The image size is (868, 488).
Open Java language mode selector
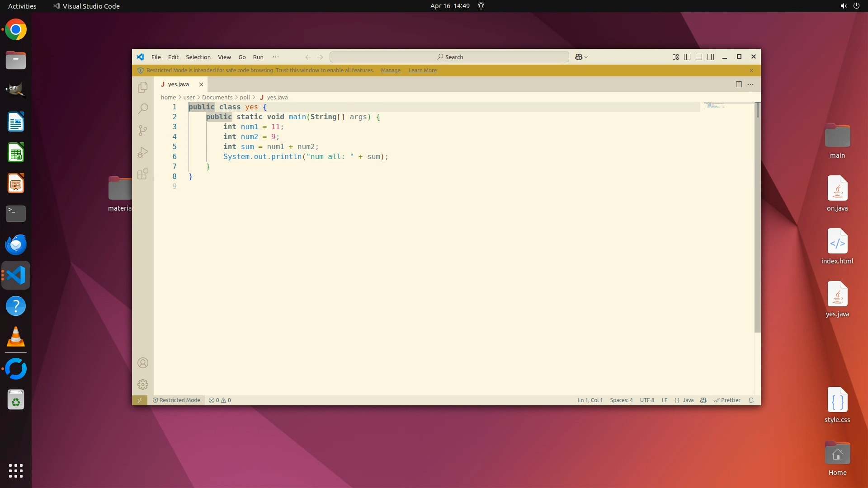[x=688, y=400]
